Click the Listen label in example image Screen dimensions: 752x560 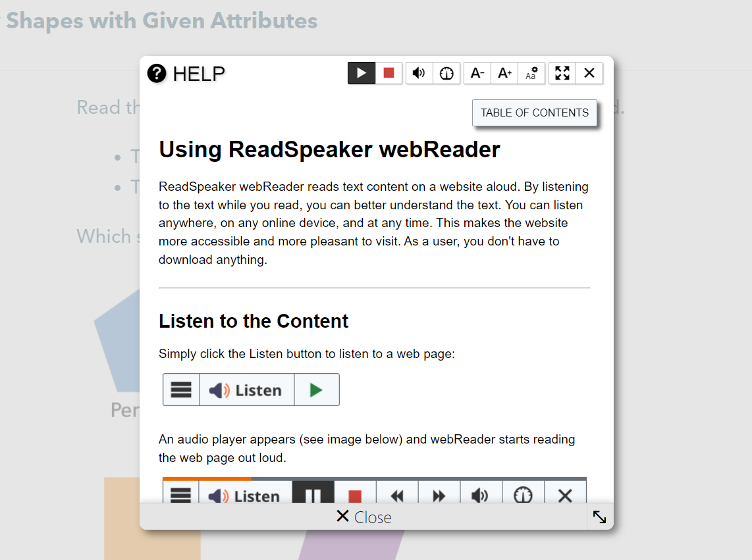point(246,390)
